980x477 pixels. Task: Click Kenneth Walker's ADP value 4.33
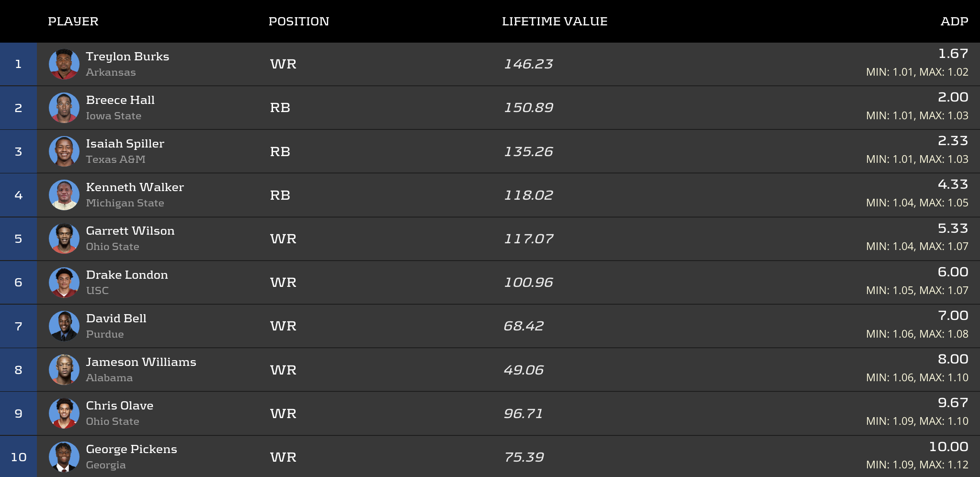953,184
